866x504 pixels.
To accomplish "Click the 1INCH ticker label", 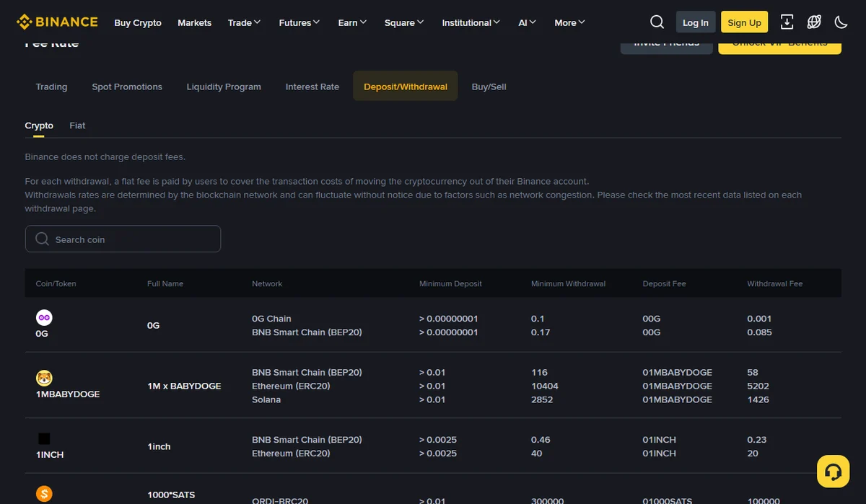I will (50, 455).
